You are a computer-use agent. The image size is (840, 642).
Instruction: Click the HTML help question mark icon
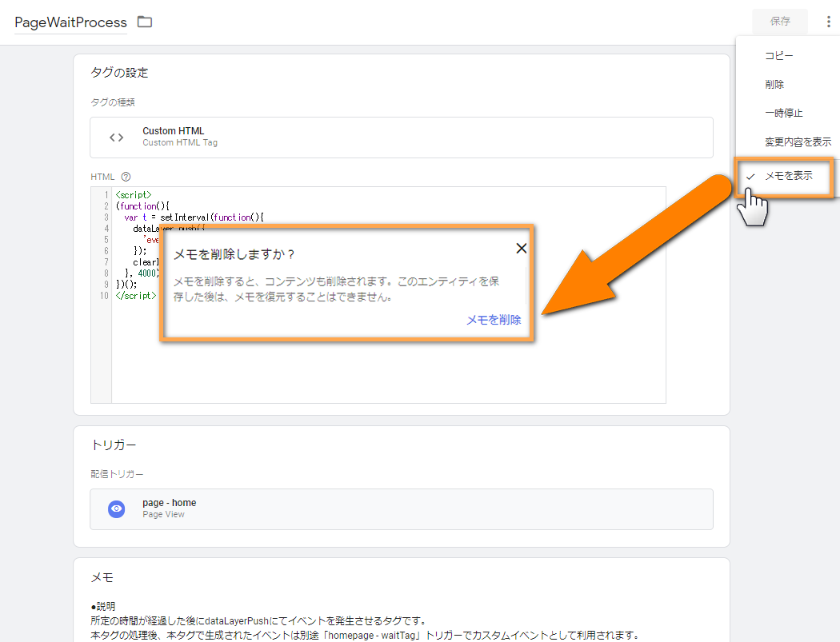(x=126, y=177)
